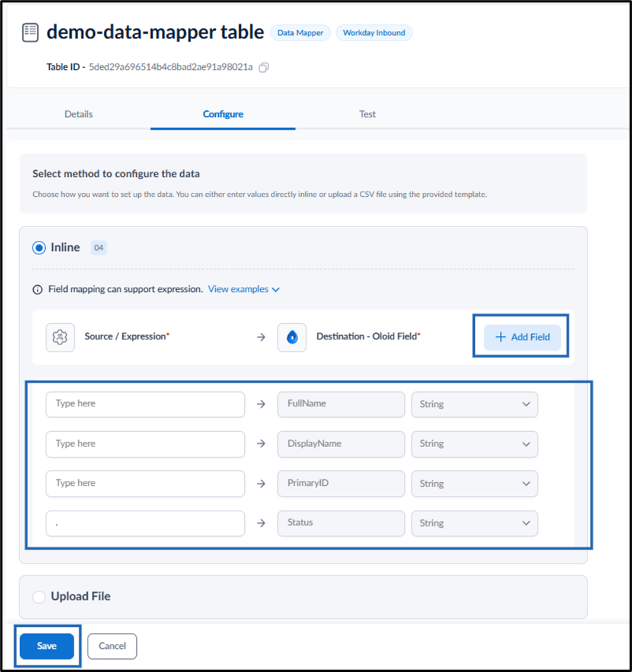Click the Destination - Oloid Field label

pos(368,336)
